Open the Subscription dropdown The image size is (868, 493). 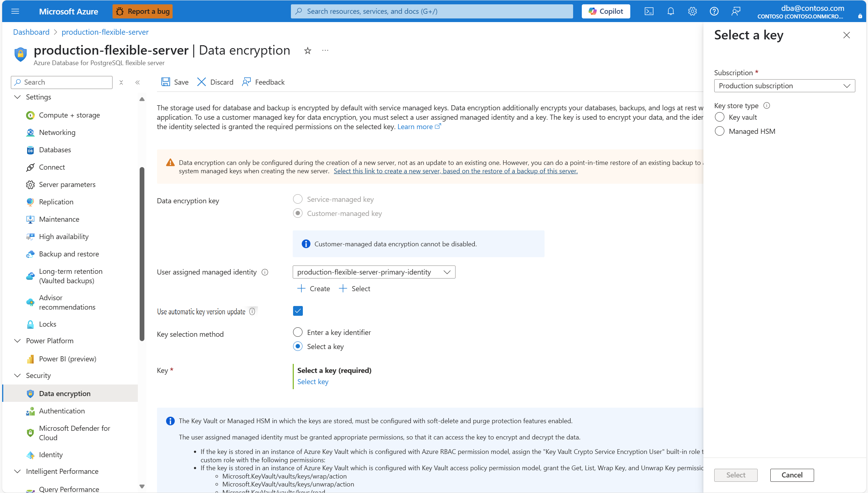point(784,86)
